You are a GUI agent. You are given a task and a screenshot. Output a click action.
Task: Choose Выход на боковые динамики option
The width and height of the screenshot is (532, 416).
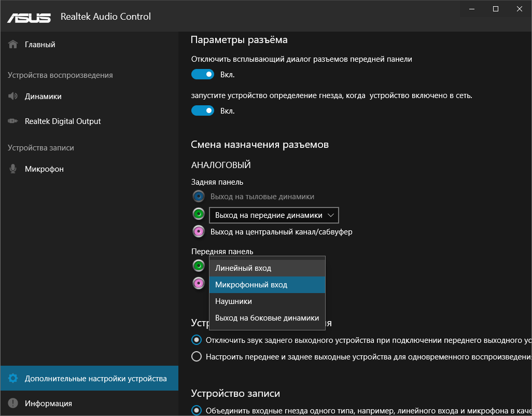pos(267,318)
